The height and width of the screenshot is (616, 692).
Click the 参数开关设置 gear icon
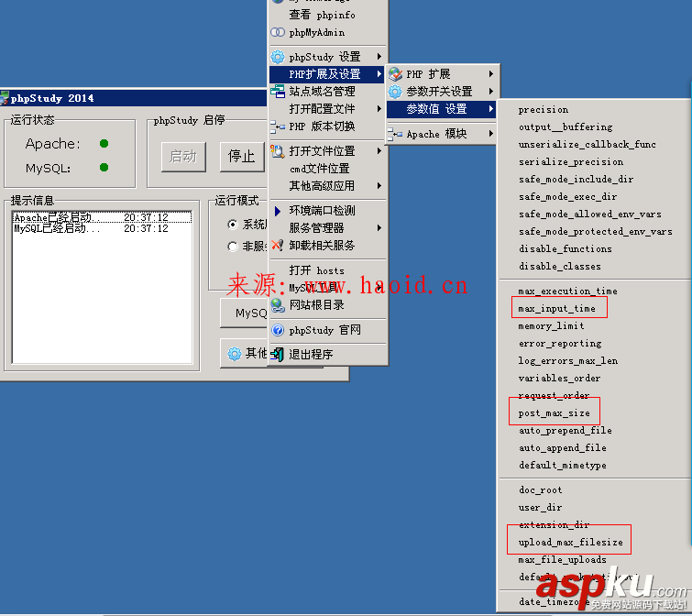pos(395,92)
